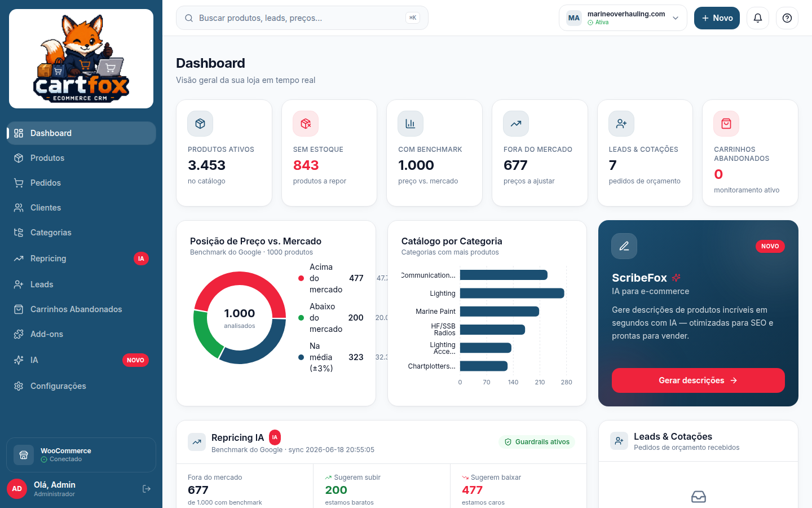Screen dimensions: 812x508
Task: Click the 677 fora do mercado value
Action: click(x=515, y=165)
